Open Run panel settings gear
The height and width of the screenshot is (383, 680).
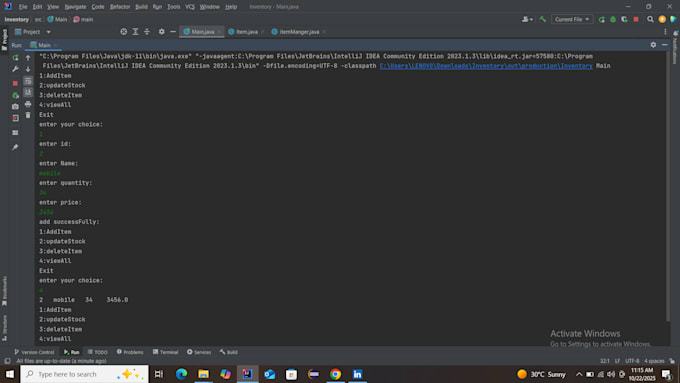[653, 45]
